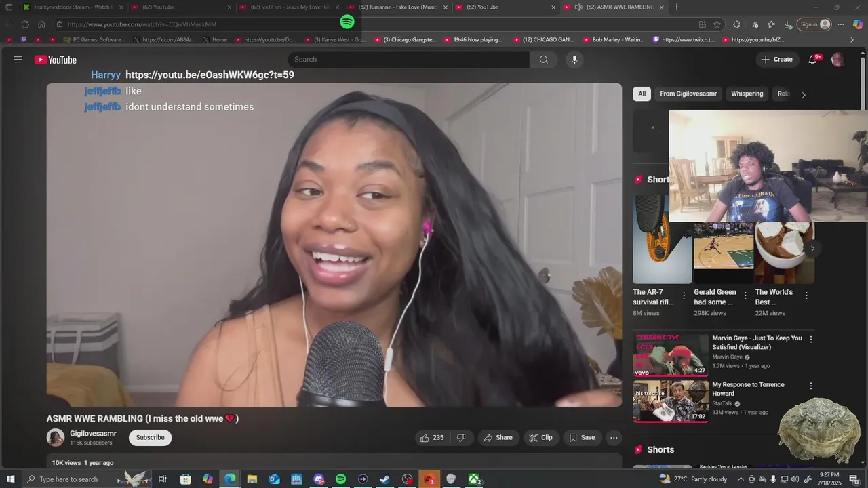Start voice search with the microphone icon
The image size is (868, 488).
click(x=574, y=60)
